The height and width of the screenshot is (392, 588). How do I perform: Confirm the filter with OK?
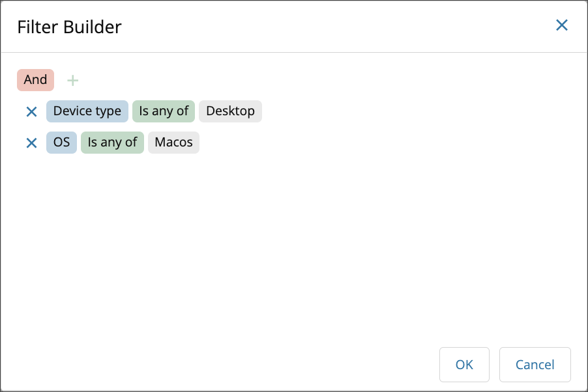464,365
